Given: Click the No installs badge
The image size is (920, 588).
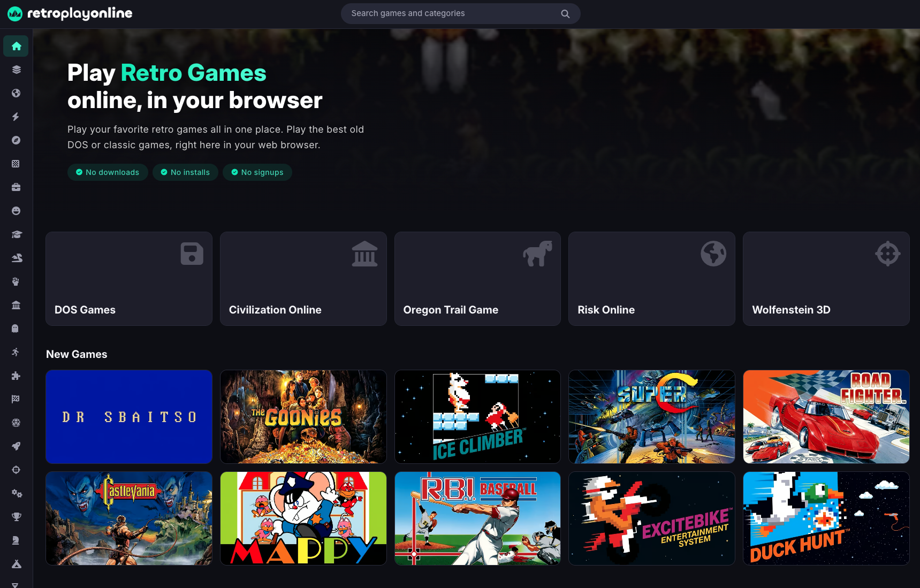Looking at the screenshot, I should tap(185, 172).
